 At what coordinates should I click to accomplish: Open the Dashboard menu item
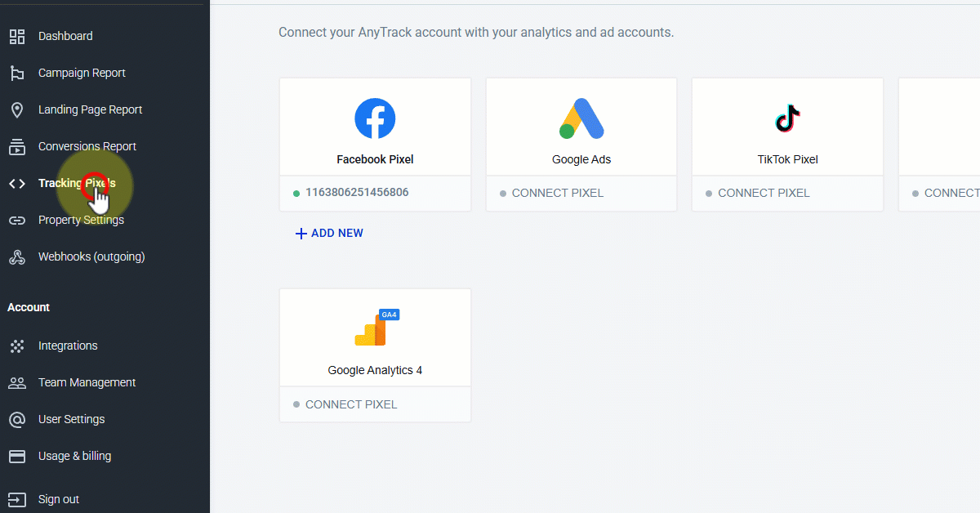click(x=65, y=36)
